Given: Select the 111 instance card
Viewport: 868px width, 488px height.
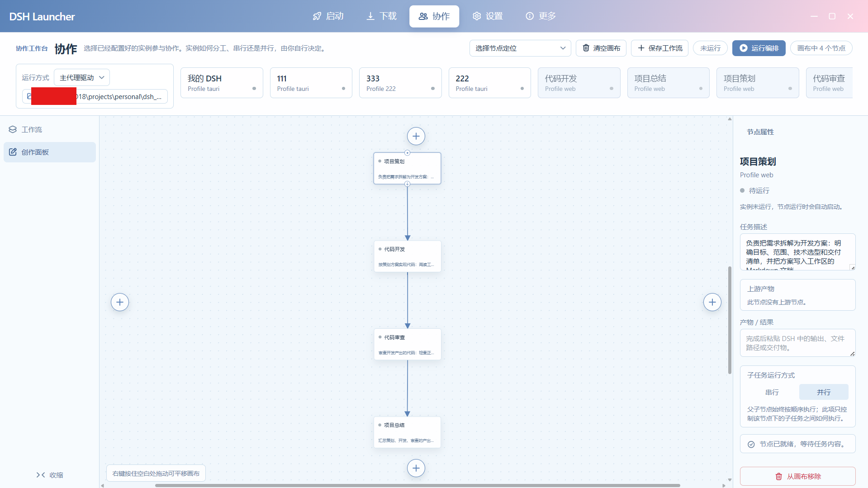Looking at the screenshot, I should (x=311, y=83).
